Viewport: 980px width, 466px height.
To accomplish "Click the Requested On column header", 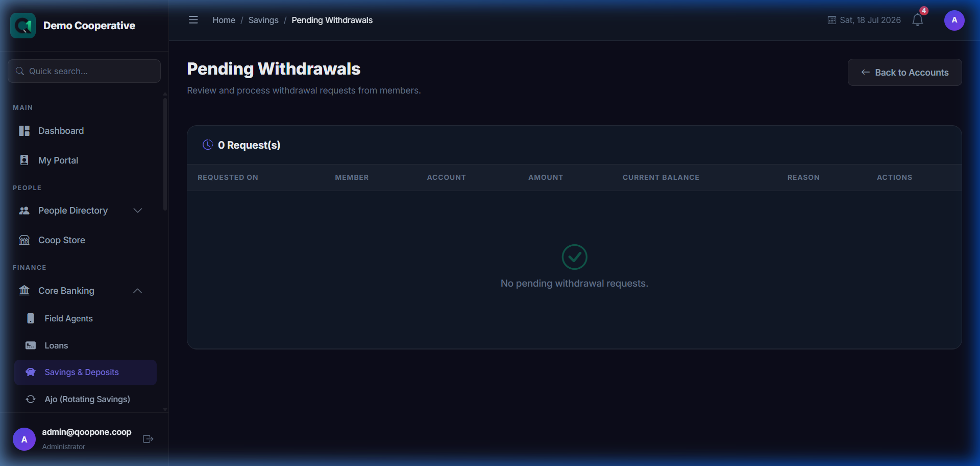I will point(228,177).
